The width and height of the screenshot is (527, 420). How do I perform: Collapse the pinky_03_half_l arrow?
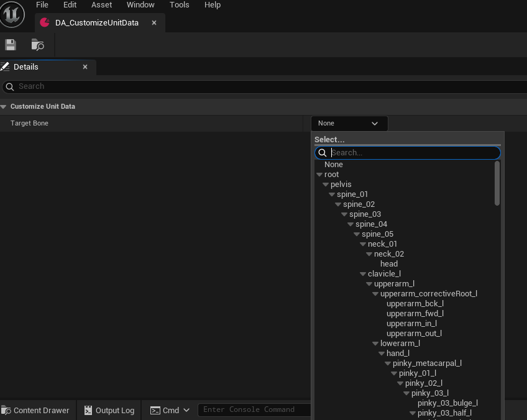pos(413,413)
